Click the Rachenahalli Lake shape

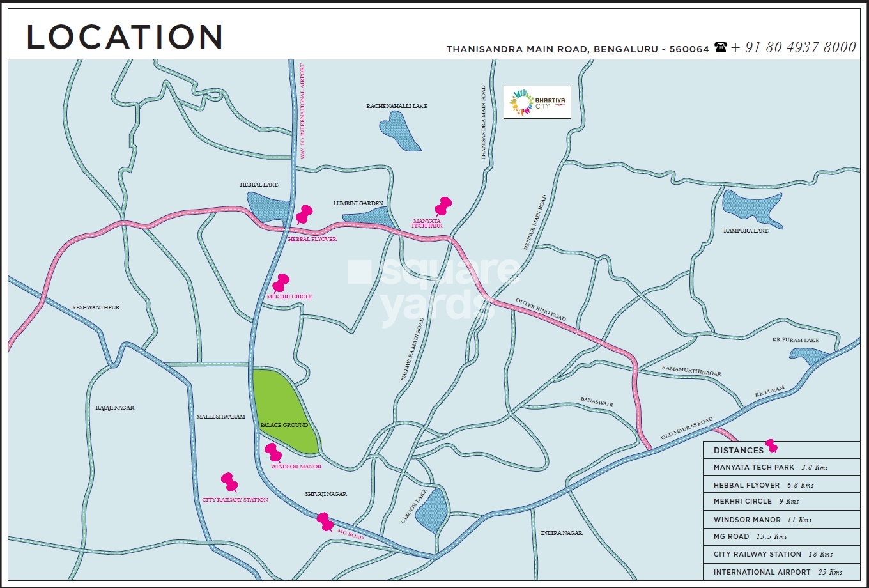click(401, 130)
